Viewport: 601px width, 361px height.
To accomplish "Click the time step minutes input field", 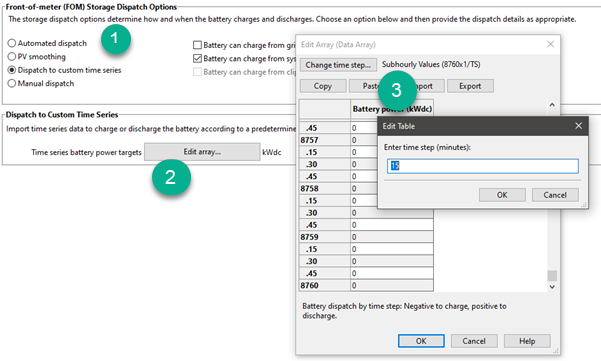I will pyautogui.click(x=483, y=166).
